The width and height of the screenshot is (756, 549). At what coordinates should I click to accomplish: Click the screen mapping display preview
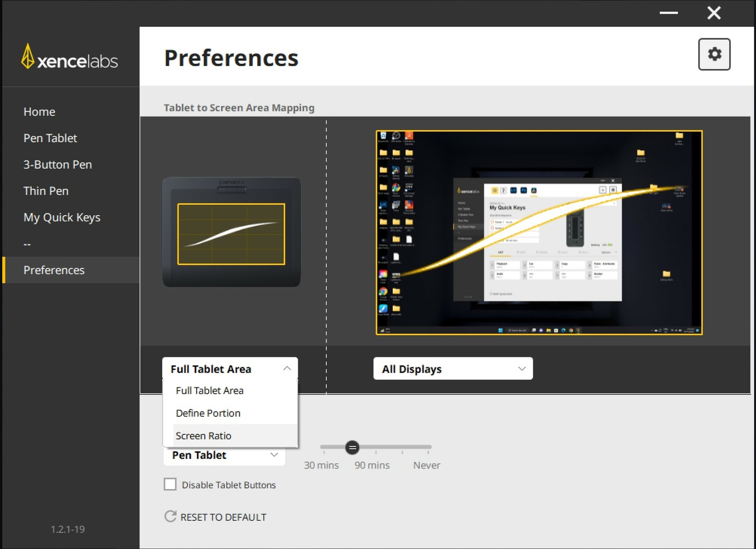click(539, 232)
